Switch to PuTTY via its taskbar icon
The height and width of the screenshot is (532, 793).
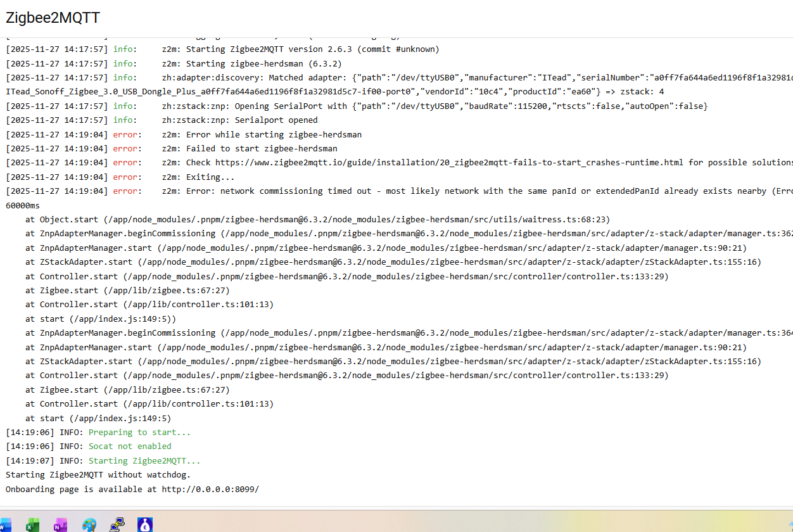[117, 524]
